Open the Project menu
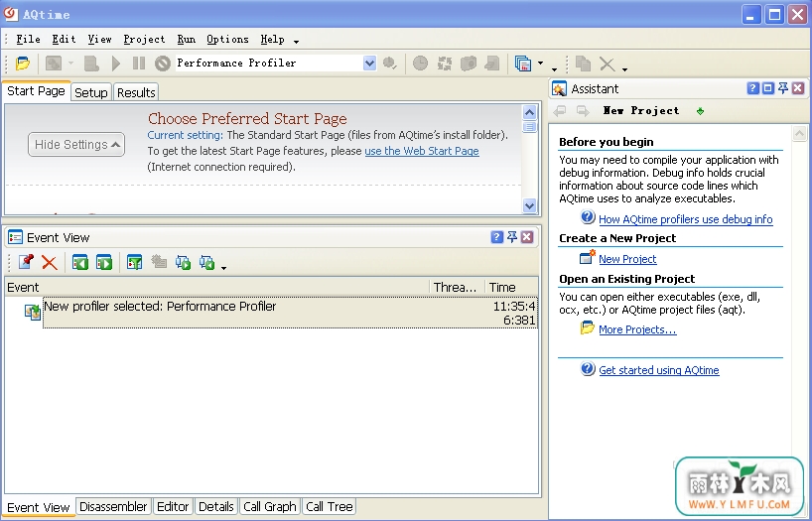Screen dimensions: 812x521 click(144, 40)
